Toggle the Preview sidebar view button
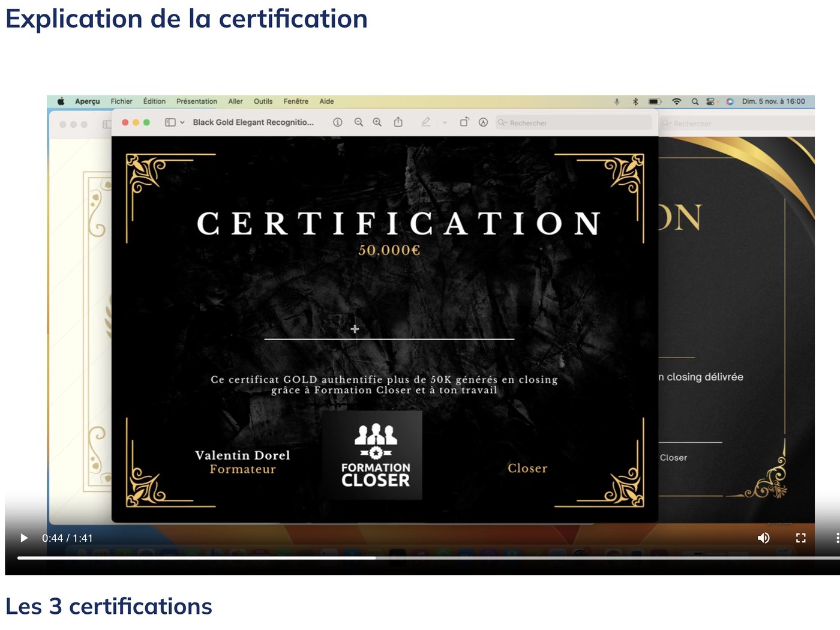 tap(170, 122)
